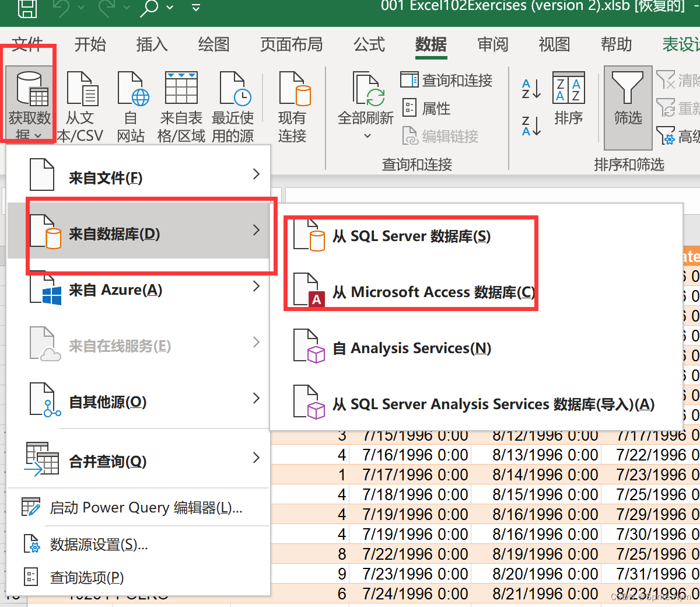Screen dimensions: 700x607
Task: Switch to the Help (帮助) tab
Action: pos(617,44)
